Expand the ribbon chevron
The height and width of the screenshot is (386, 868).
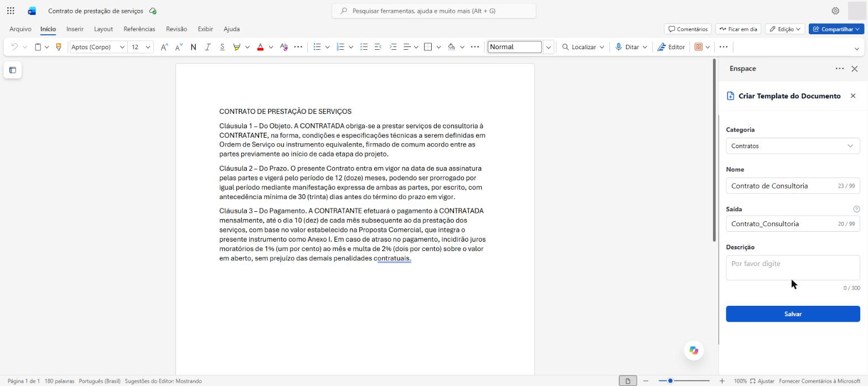856,49
